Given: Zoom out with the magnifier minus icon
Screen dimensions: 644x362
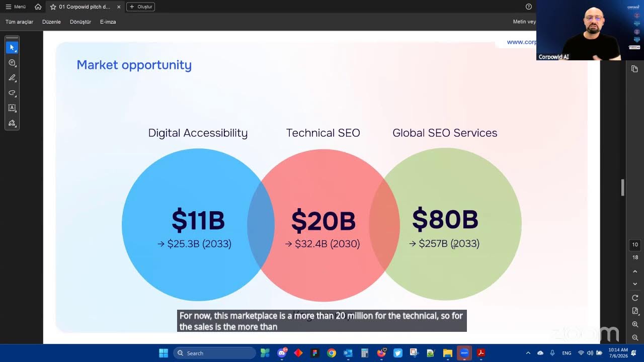Looking at the screenshot, I should tap(635, 338).
